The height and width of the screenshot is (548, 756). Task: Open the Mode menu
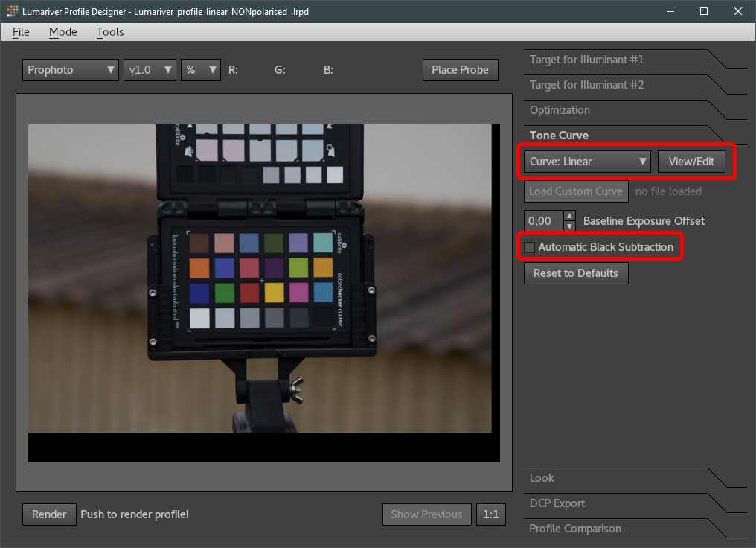(63, 32)
